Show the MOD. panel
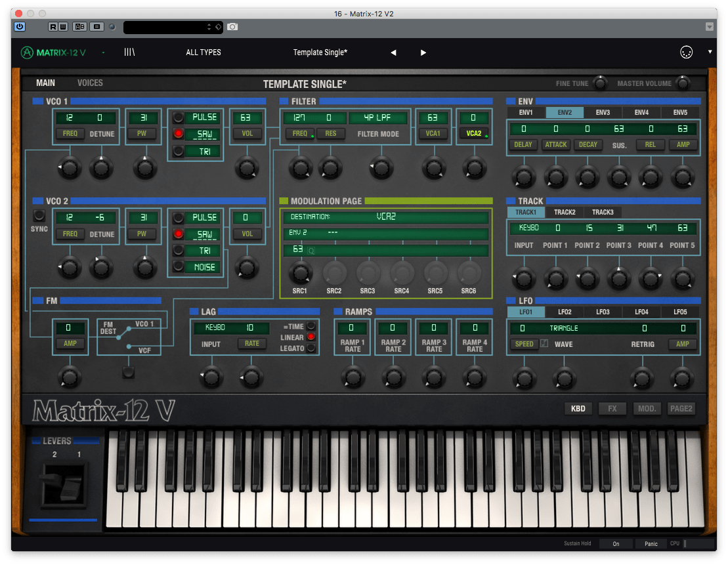 pyautogui.click(x=647, y=409)
